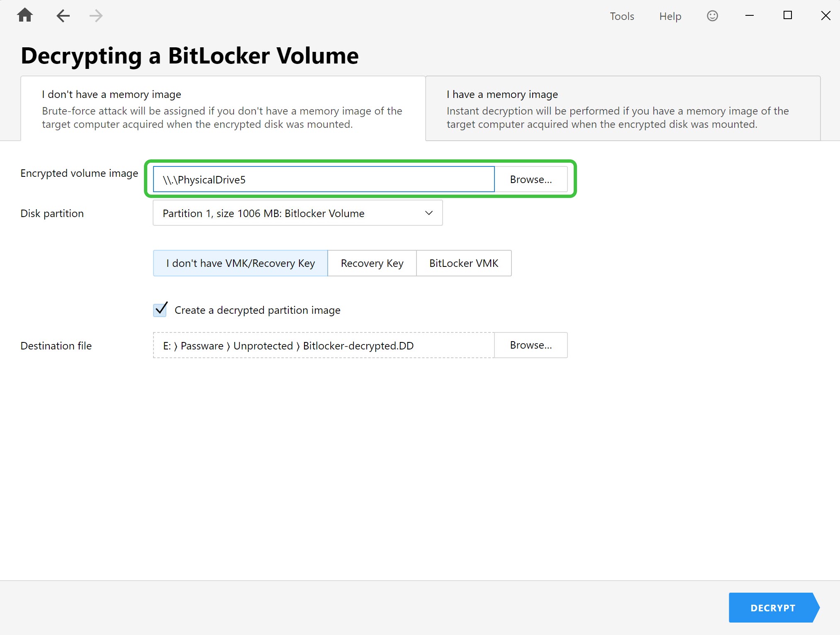The width and height of the screenshot is (840, 635).
Task: Select 'I don't have VMK/Recovery Key' option
Action: (241, 263)
